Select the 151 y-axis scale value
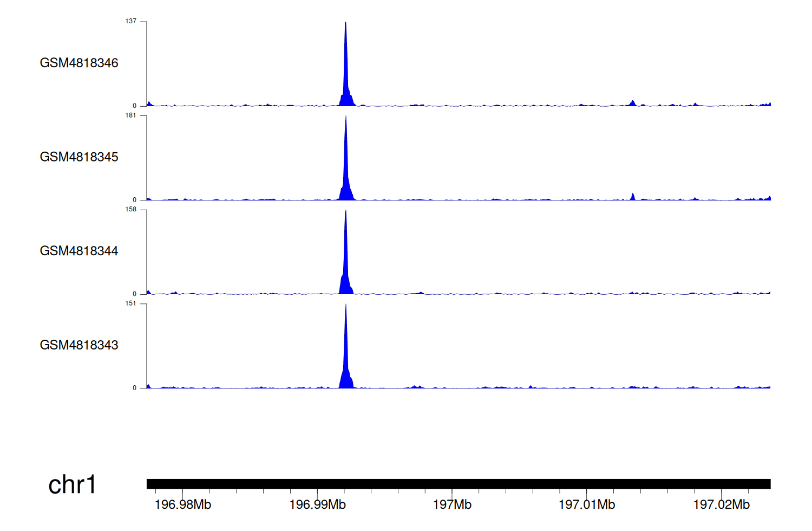This screenshot has width=812, height=531. pos(130,303)
